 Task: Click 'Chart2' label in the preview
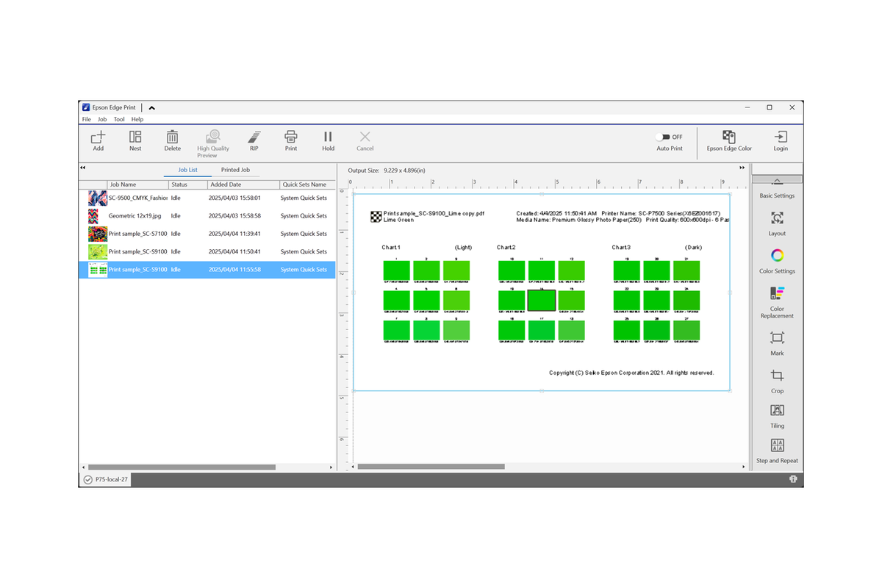click(506, 248)
